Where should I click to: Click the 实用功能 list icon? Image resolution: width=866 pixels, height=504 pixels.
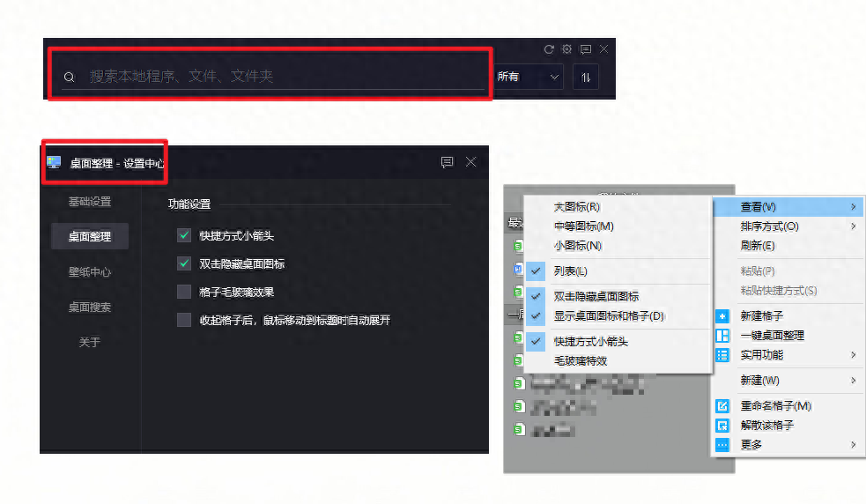(x=722, y=355)
